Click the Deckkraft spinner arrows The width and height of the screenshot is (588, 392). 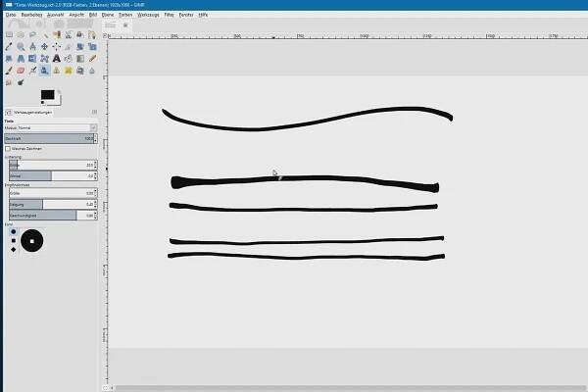click(95, 138)
